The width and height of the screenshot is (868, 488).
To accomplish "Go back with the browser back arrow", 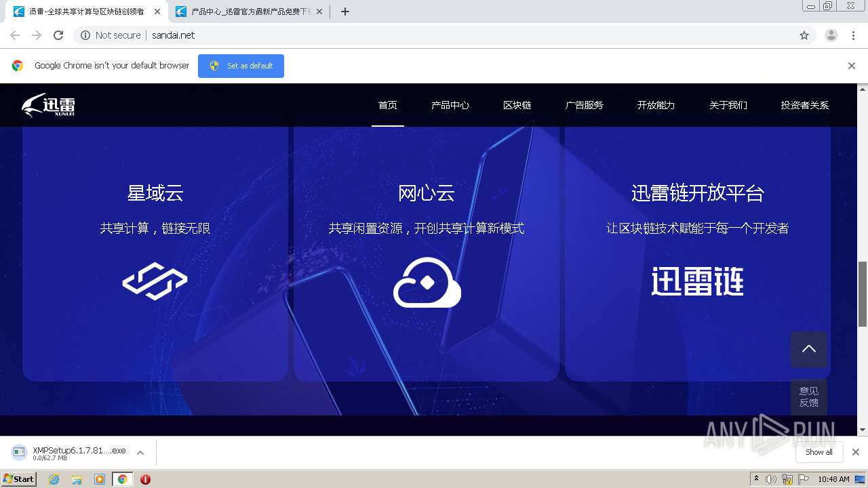I will coord(15,35).
